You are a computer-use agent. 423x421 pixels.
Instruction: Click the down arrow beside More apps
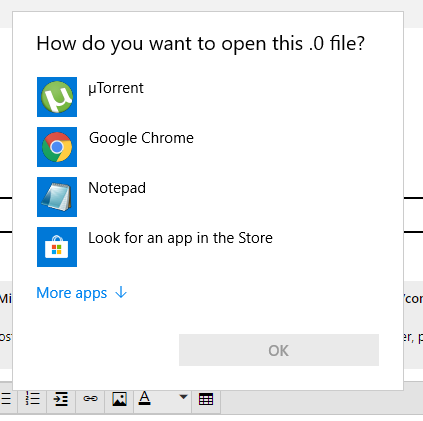pyautogui.click(x=121, y=293)
